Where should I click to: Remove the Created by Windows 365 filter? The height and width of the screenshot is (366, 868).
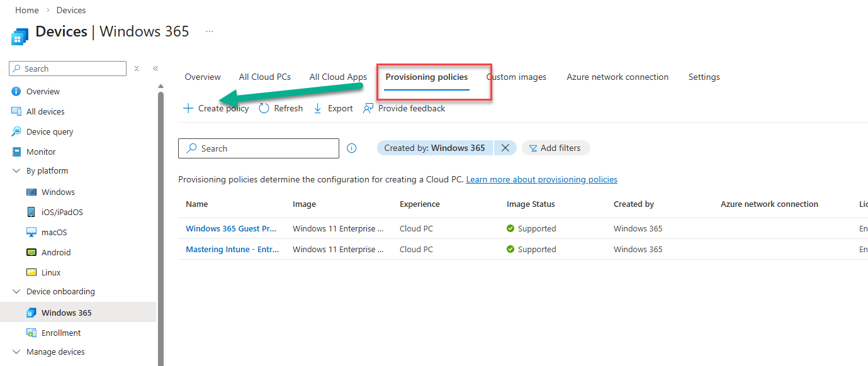505,148
